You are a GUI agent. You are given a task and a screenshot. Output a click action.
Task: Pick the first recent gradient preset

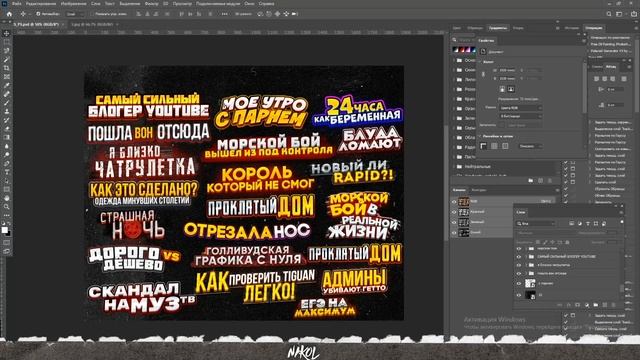pyautogui.click(x=456, y=50)
